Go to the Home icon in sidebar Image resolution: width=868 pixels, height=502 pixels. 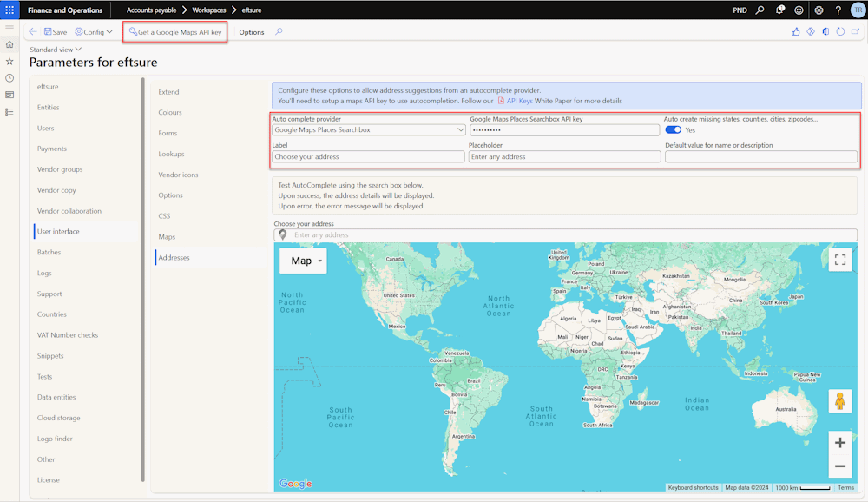(10, 44)
